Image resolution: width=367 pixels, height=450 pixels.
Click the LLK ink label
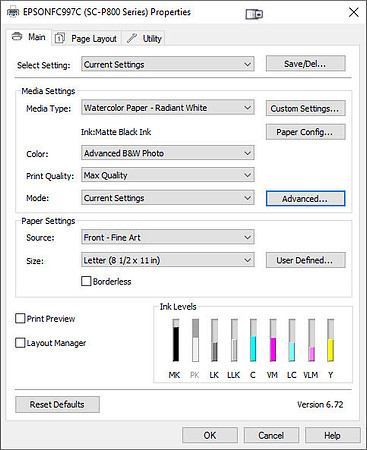coord(233,375)
